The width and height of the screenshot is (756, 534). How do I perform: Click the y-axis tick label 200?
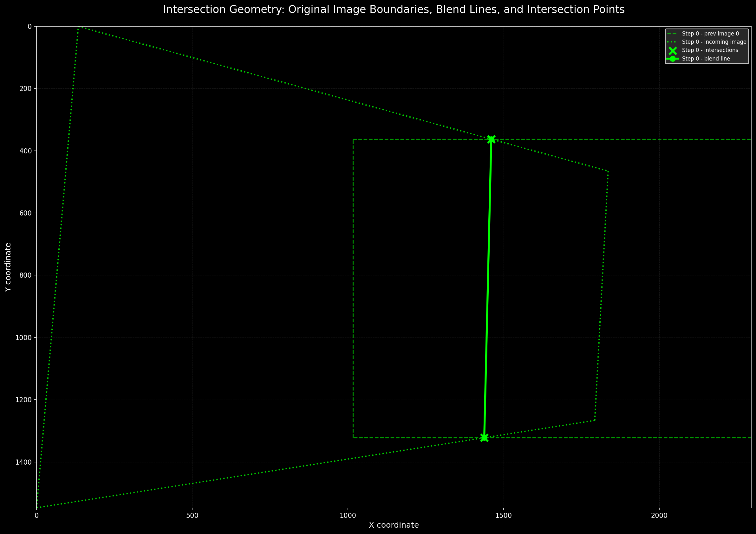[25, 89]
